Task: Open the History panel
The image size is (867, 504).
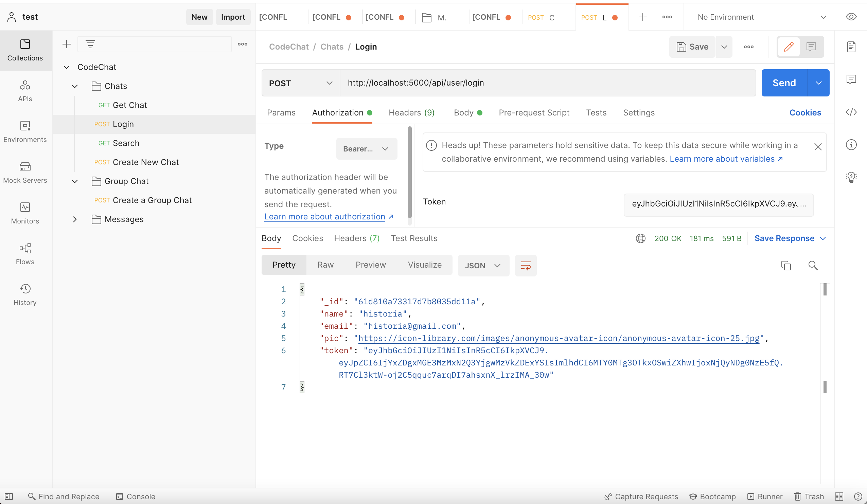Action: click(25, 294)
